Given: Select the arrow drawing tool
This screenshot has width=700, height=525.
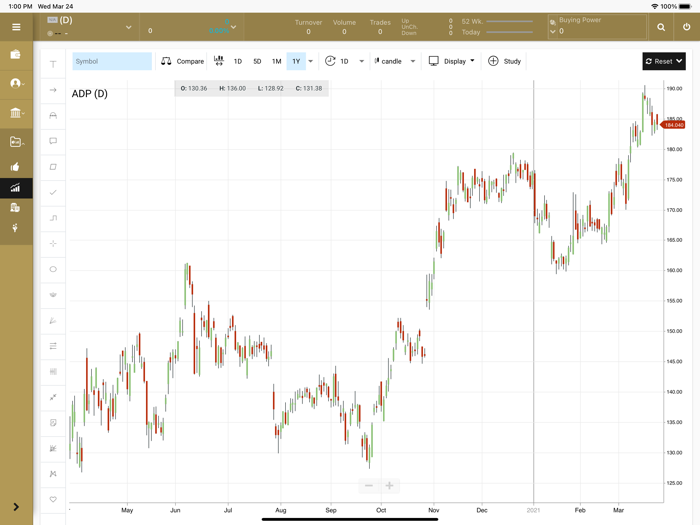Looking at the screenshot, I should [x=53, y=90].
